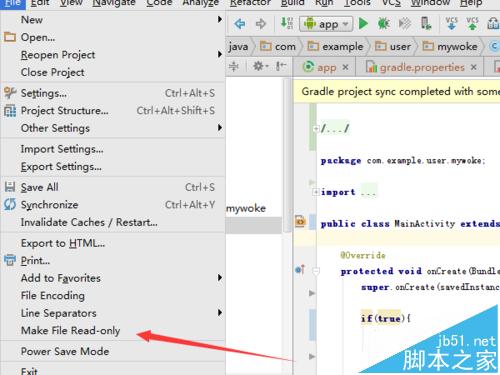This screenshot has height=375, width=500.
Task: Expand Add to Favorites submenu
Action: (112, 278)
